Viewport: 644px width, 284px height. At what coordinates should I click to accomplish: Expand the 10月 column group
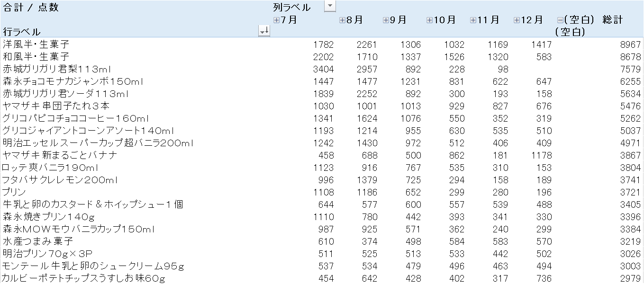point(429,20)
